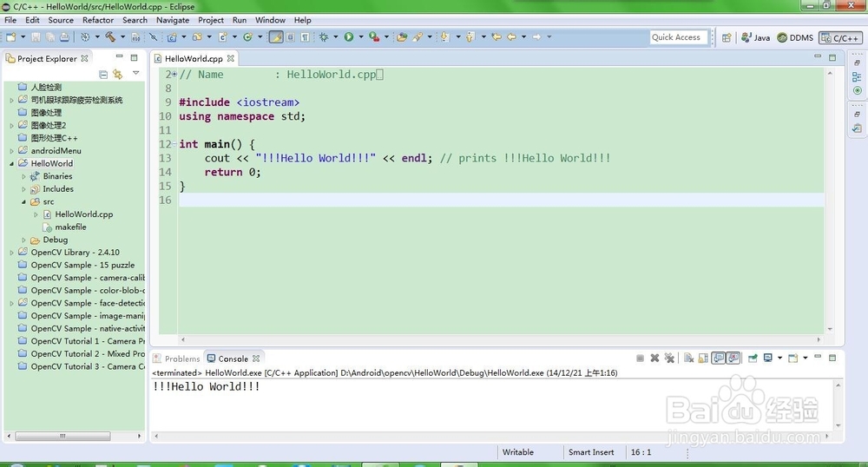Click the green Run play icon
Viewport: 868px width, 467px height.
[349, 37]
